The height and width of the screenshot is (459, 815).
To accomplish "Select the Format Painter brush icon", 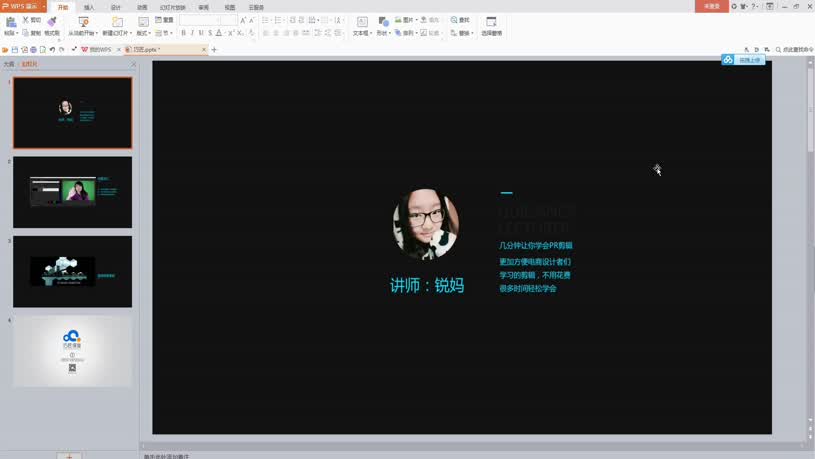I will [51, 21].
